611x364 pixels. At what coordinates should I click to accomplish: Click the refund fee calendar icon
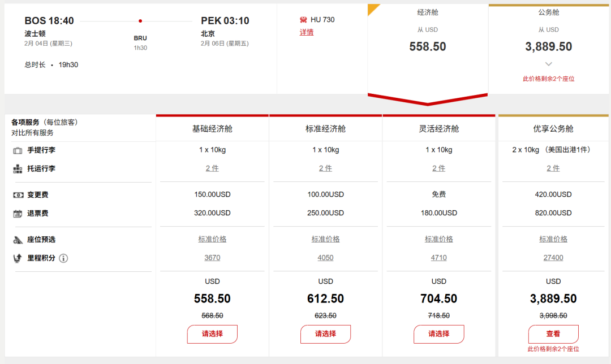(x=18, y=214)
